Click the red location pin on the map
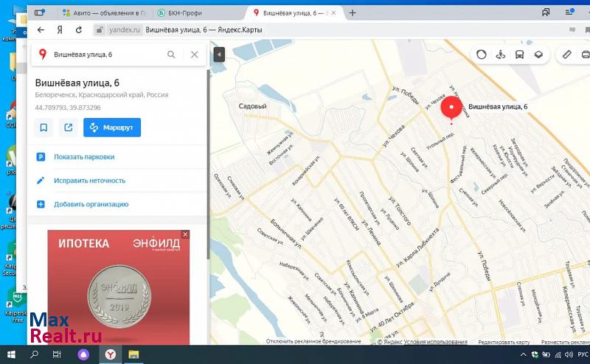Image resolution: width=590 pixels, height=364 pixels. pyautogui.click(x=451, y=109)
